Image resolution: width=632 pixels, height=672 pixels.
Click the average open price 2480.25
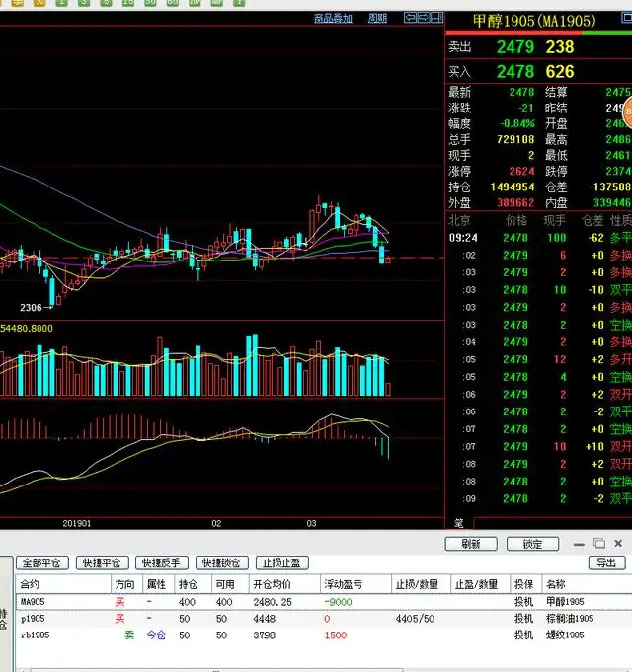pyautogui.click(x=273, y=602)
